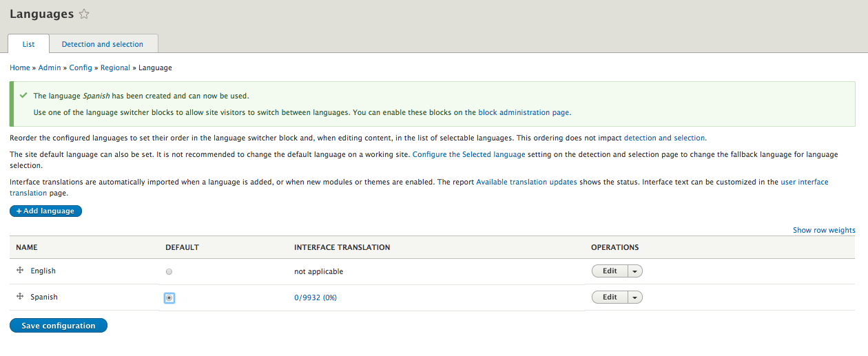Click the drag handle for Spanish row

(x=20, y=297)
